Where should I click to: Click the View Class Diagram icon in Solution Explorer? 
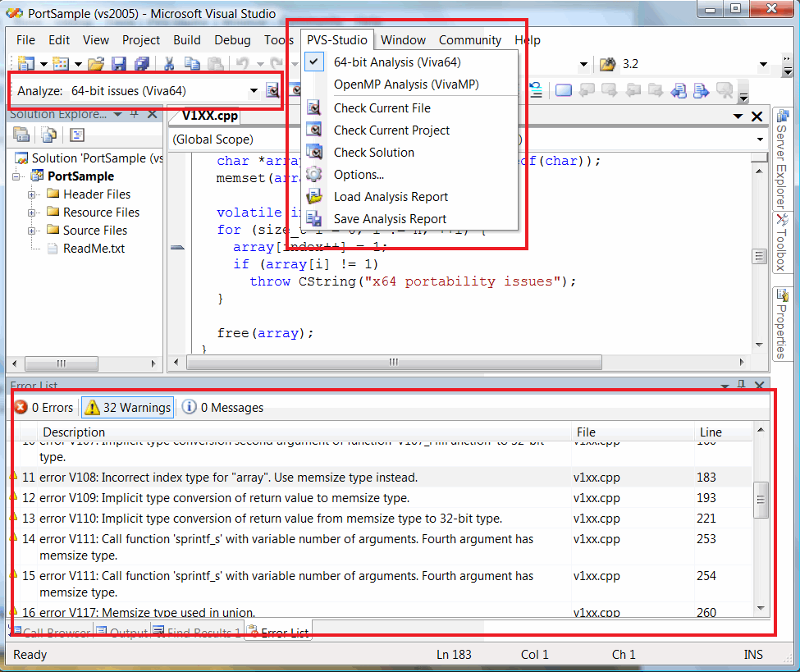(x=76, y=135)
